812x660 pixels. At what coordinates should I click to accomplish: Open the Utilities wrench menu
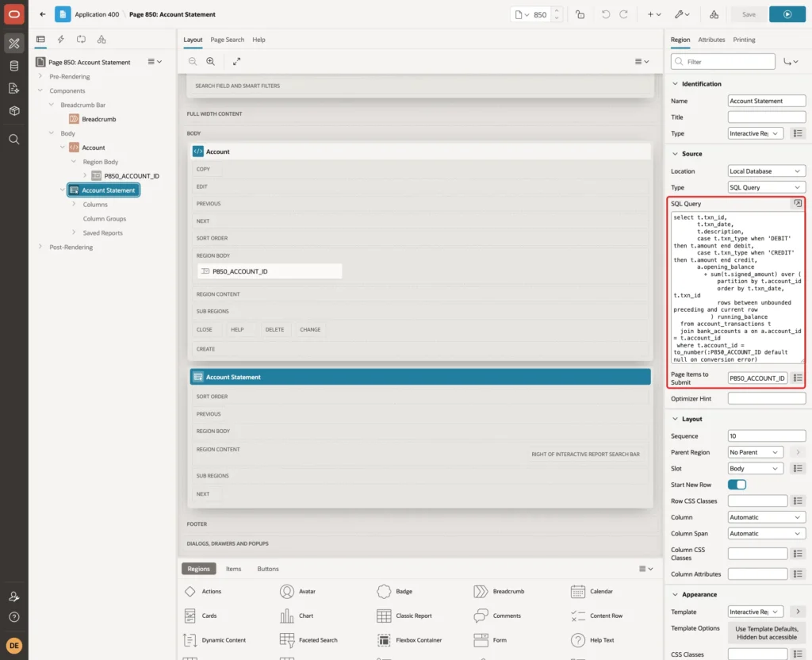pyautogui.click(x=682, y=14)
